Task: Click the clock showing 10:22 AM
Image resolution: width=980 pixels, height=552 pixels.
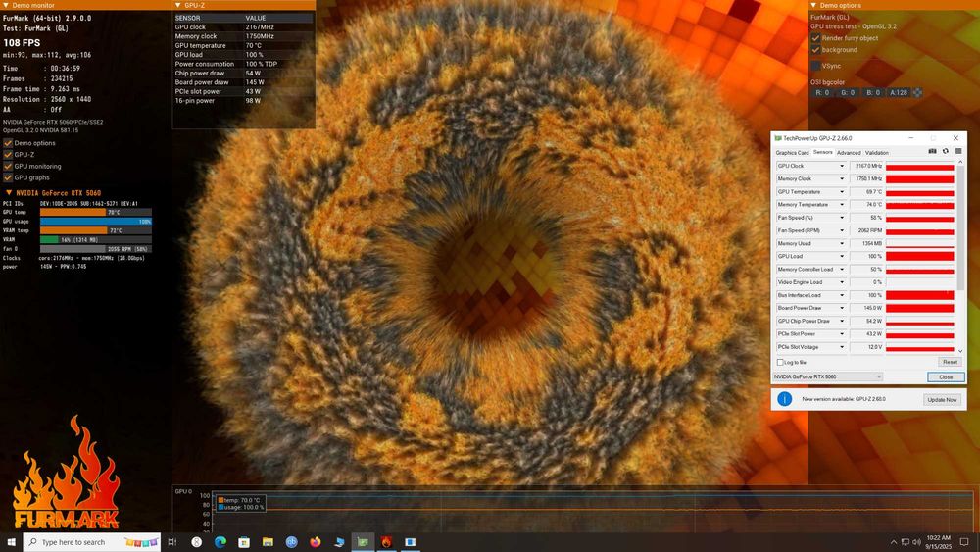Action: tap(939, 542)
